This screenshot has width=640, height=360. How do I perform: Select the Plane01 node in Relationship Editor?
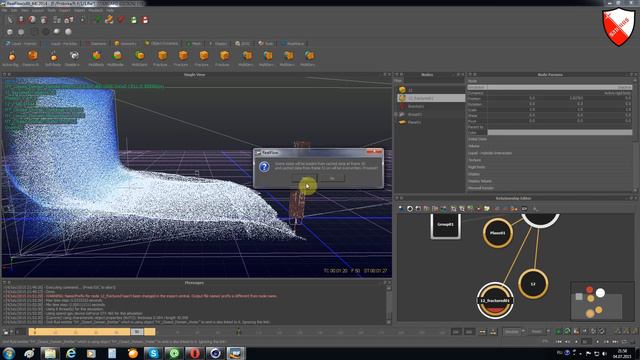click(498, 233)
